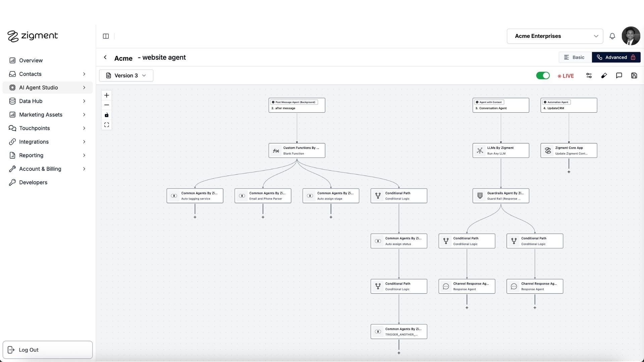The height and width of the screenshot is (362, 644).
Task: Click the notification bell icon
Action: pos(612,36)
